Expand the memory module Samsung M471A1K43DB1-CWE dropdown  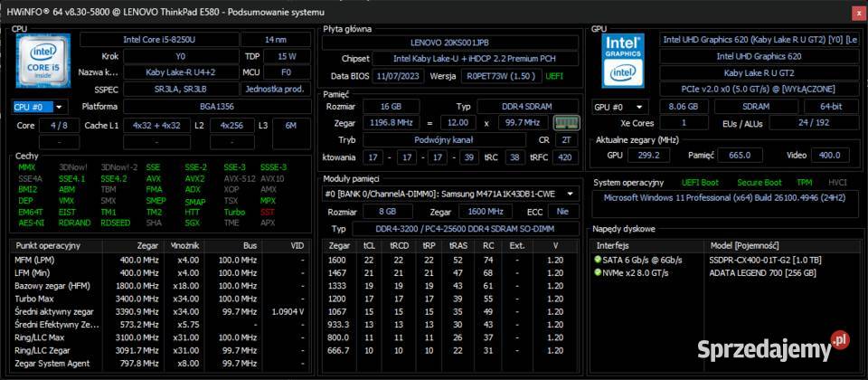450,194
